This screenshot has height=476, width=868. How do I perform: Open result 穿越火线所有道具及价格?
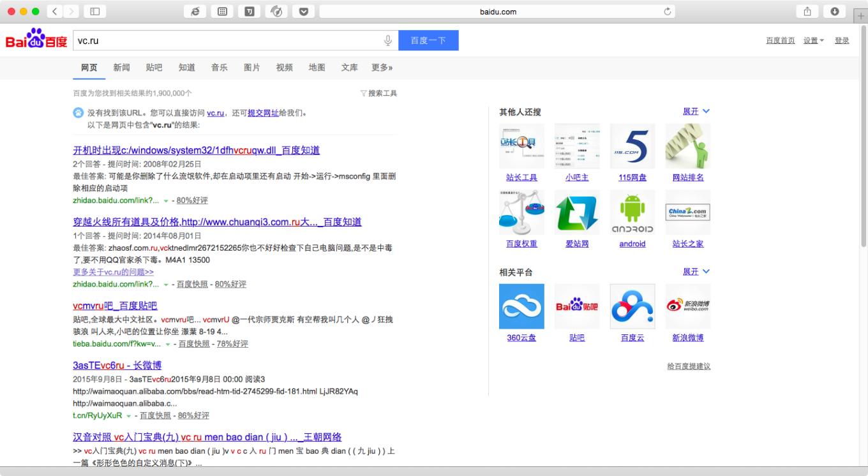[218, 222]
